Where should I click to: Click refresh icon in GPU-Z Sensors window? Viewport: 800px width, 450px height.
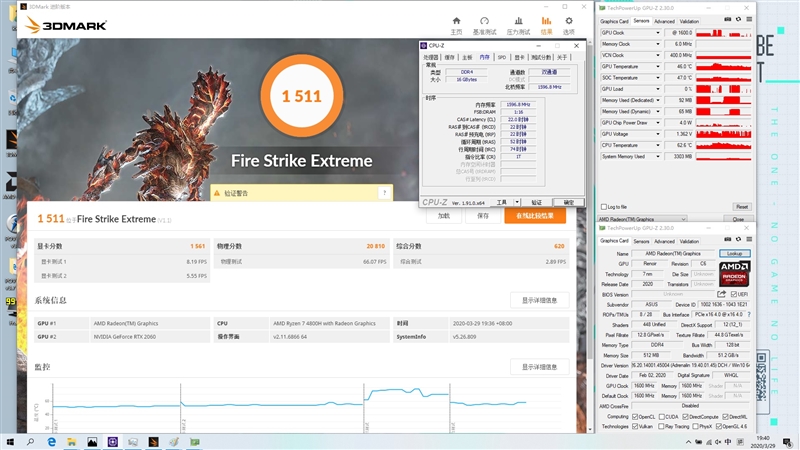[x=737, y=21]
